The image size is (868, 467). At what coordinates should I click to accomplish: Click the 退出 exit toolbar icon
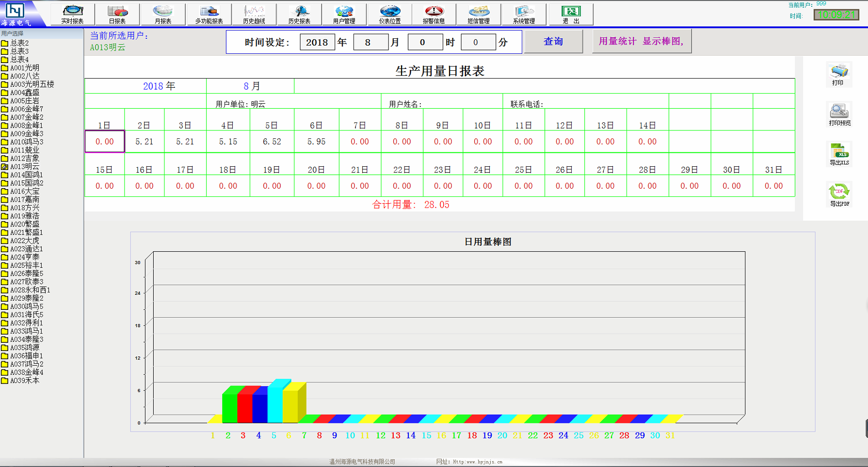click(x=571, y=14)
